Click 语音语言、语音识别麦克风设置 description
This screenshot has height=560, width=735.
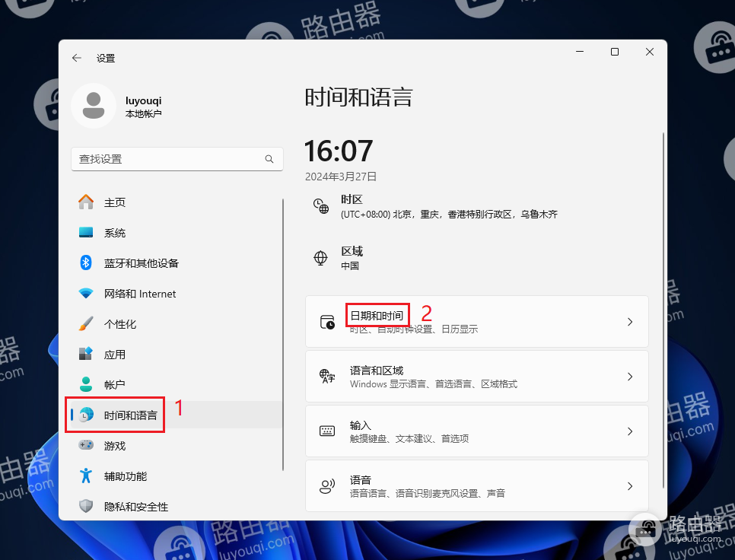tap(428, 494)
